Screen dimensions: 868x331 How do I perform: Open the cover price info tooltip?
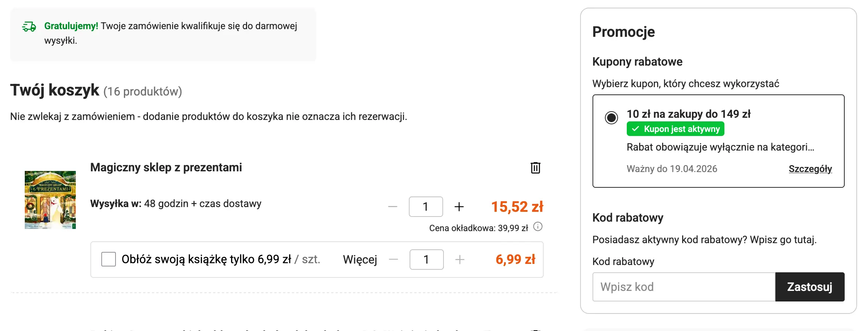pos(537,227)
